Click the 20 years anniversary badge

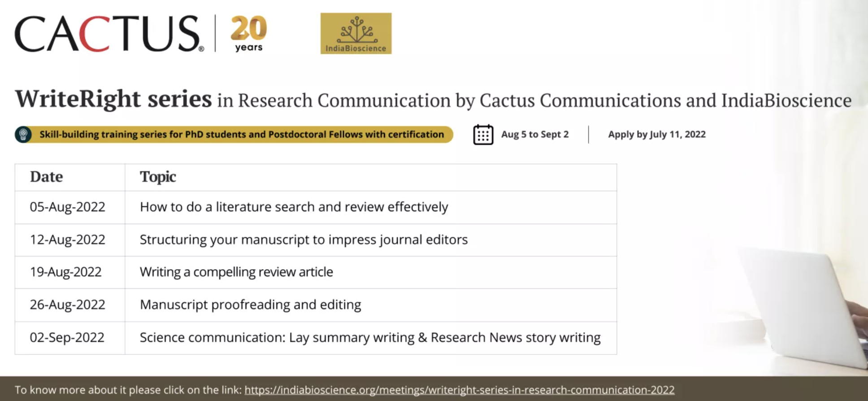[248, 34]
